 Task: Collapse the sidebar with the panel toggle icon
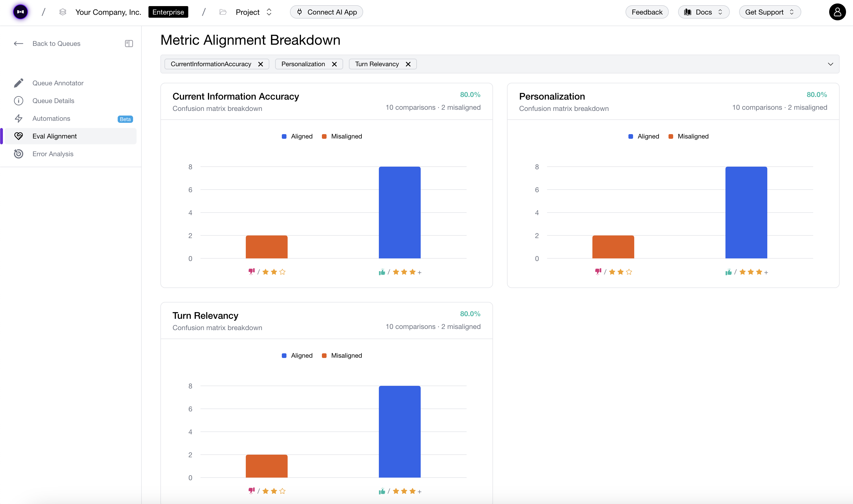[128, 44]
